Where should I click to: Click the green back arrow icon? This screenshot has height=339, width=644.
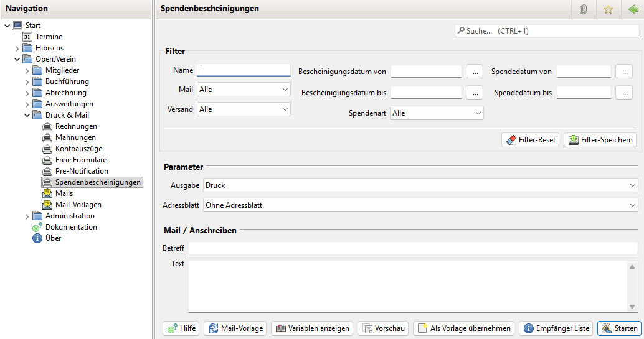click(633, 9)
